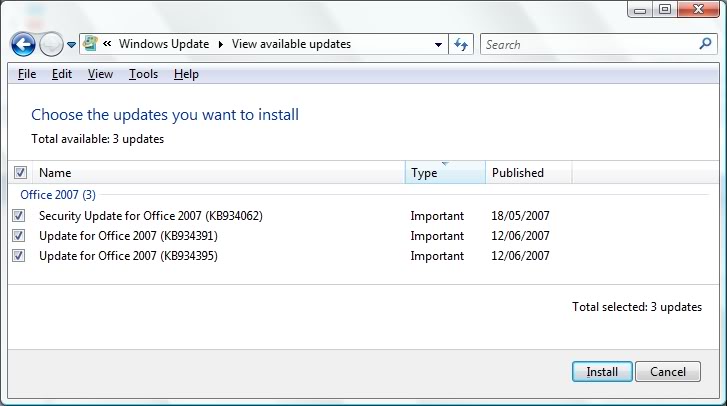Open the recent pages dropdown arrow
The image size is (727, 406).
point(71,45)
